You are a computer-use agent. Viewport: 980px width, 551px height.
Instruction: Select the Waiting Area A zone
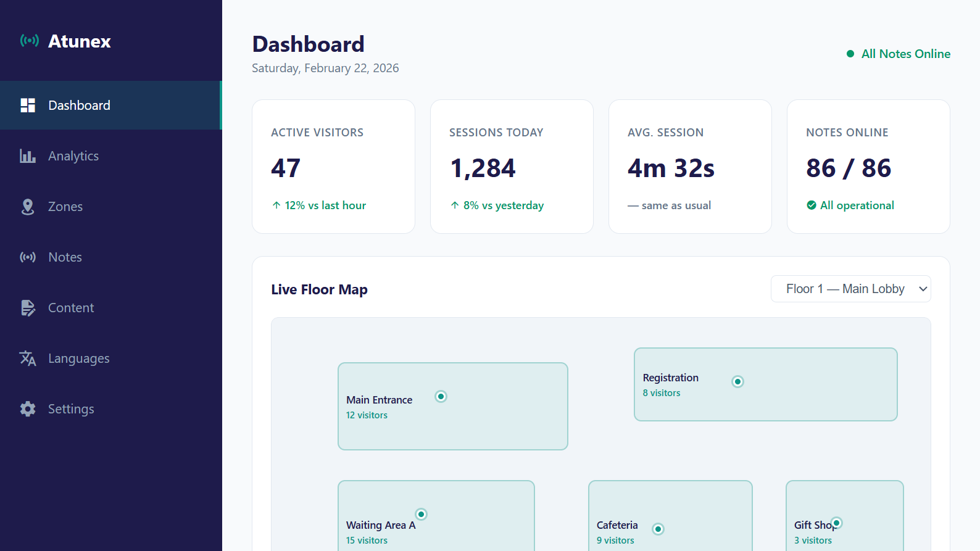[436, 515]
